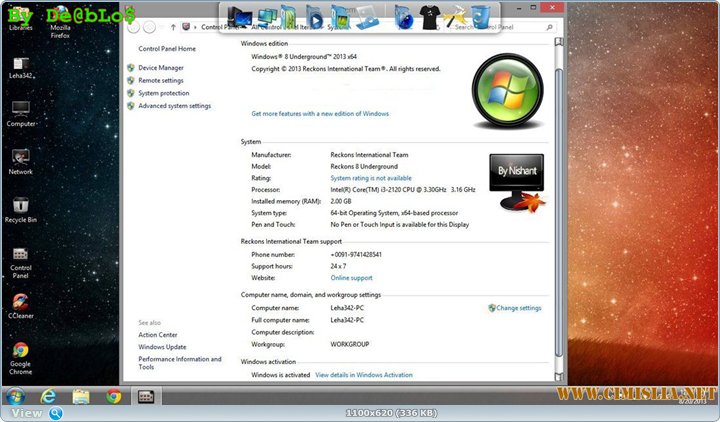Open Windows Update under See also
Image resolution: width=720 pixels, height=422 pixels.
point(160,347)
